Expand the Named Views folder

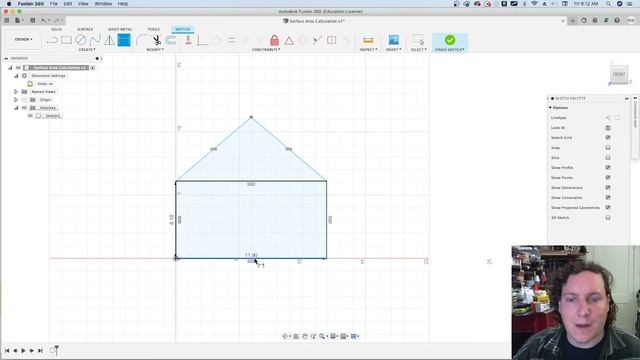(x=16, y=92)
